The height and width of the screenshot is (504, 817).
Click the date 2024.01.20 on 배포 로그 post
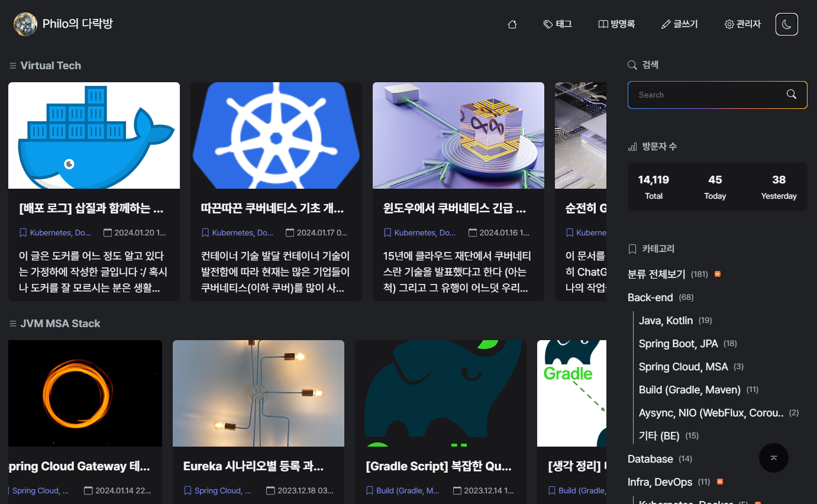[x=135, y=232]
